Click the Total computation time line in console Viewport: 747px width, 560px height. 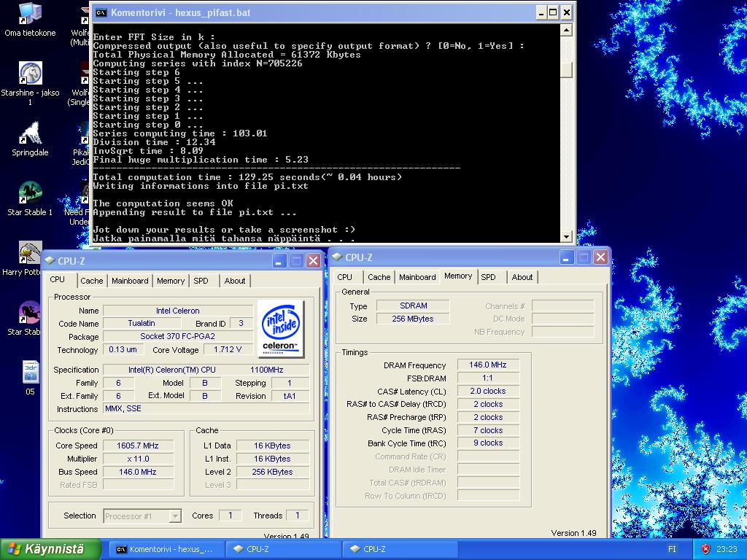tap(247, 177)
